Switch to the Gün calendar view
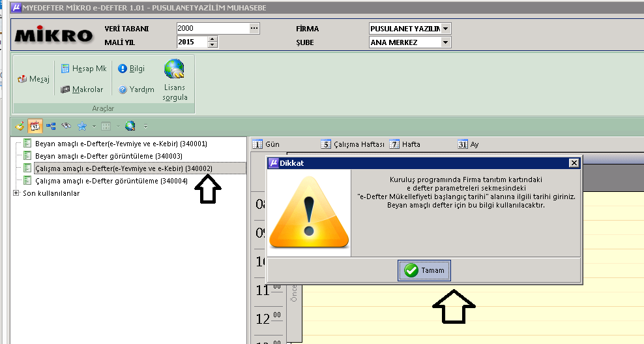The image size is (644, 344). [266, 144]
